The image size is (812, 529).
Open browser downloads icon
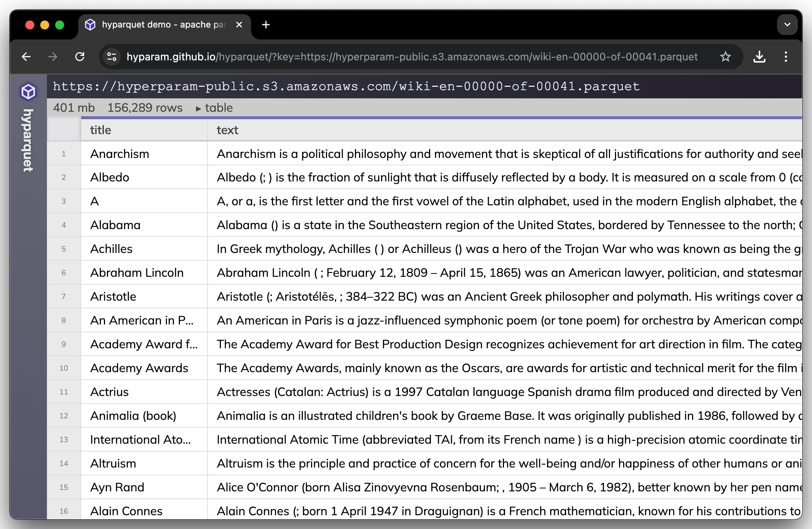[759, 57]
